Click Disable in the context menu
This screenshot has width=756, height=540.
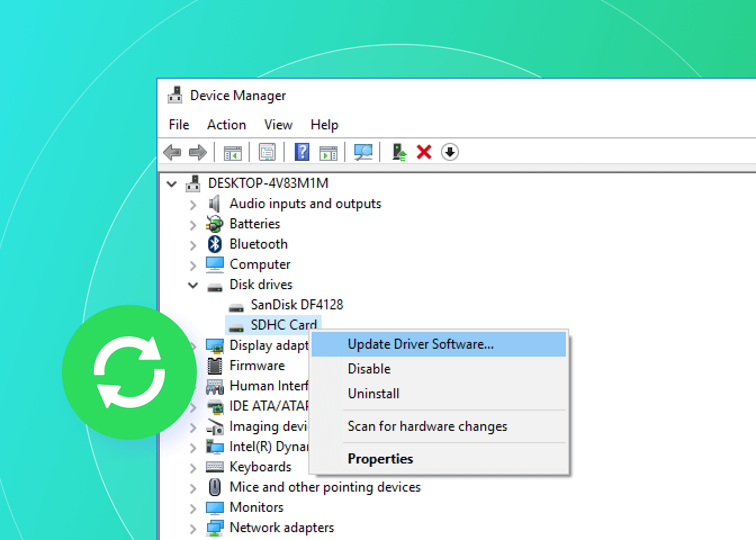coord(369,369)
